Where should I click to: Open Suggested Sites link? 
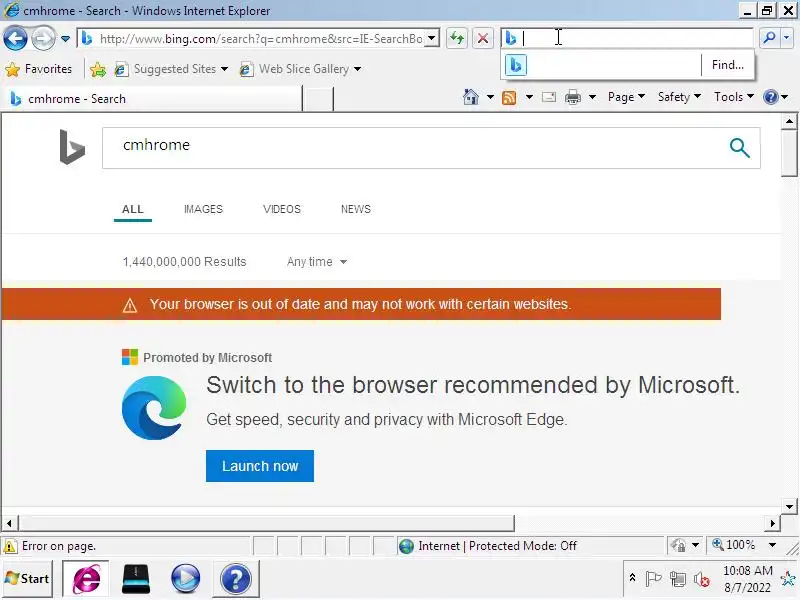[170, 69]
